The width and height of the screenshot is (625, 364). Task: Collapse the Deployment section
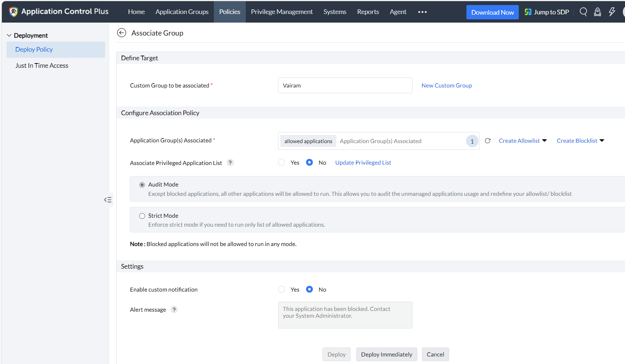[9, 36]
